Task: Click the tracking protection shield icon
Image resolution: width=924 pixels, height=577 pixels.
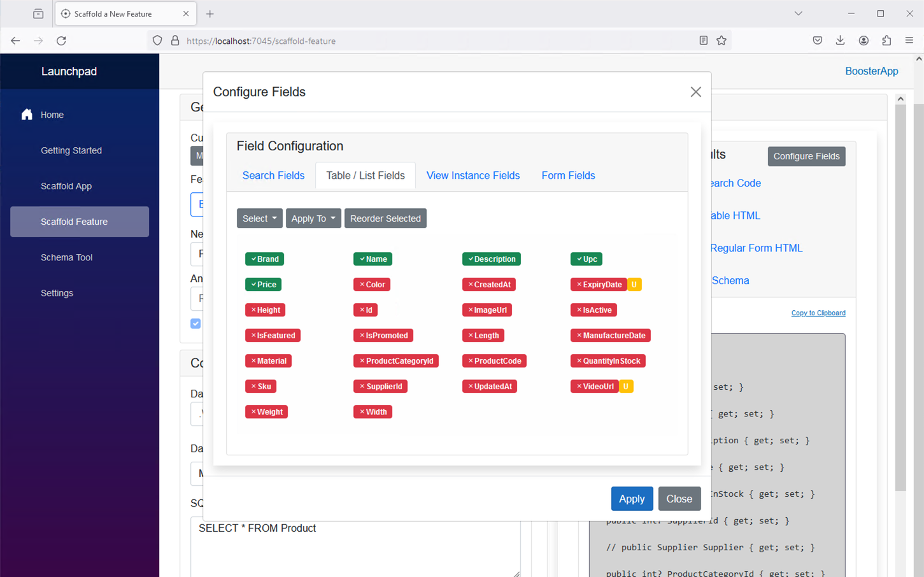Action: click(157, 41)
